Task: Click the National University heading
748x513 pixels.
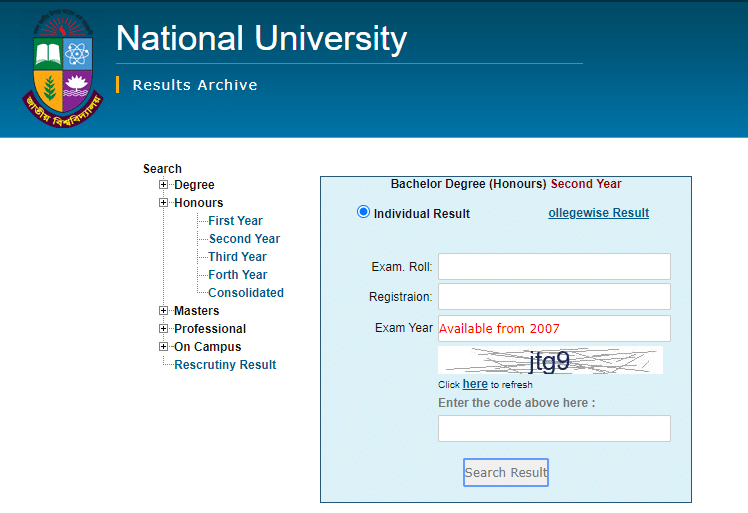Action: point(261,39)
